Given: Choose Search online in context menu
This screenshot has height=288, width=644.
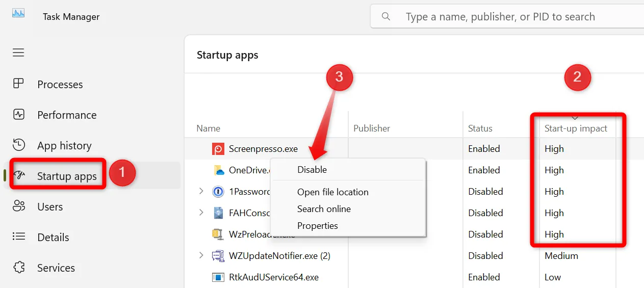Looking at the screenshot, I should click(x=324, y=209).
